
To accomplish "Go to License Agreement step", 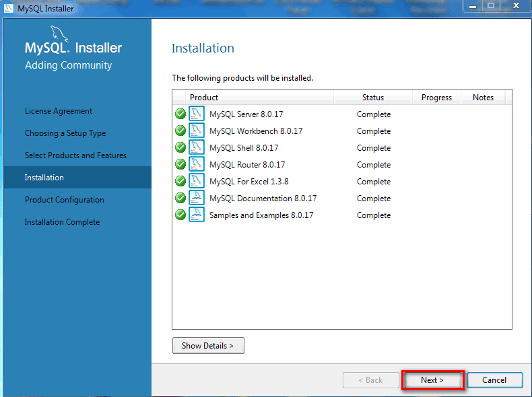I will (x=59, y=111).
